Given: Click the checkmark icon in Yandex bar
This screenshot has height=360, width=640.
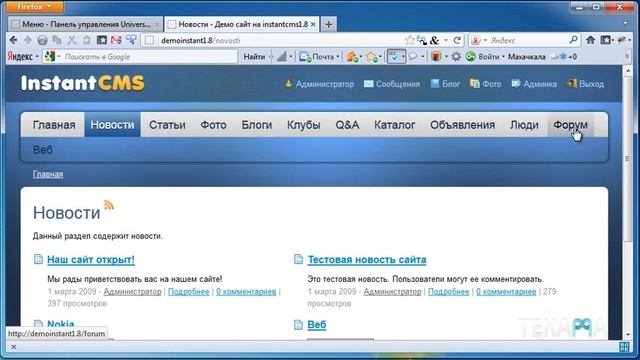Looking at the screenshot, I should (x=394, y=57).
